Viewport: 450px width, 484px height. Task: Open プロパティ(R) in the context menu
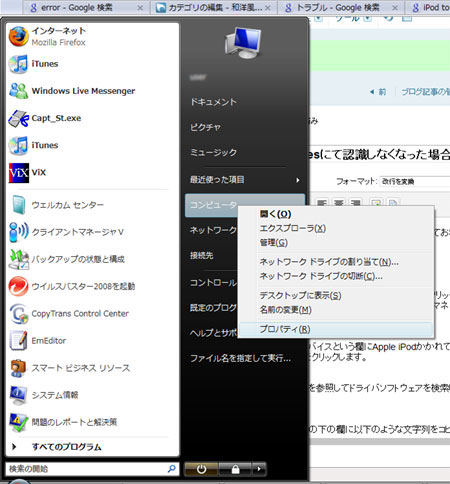[x=336, y=329]
